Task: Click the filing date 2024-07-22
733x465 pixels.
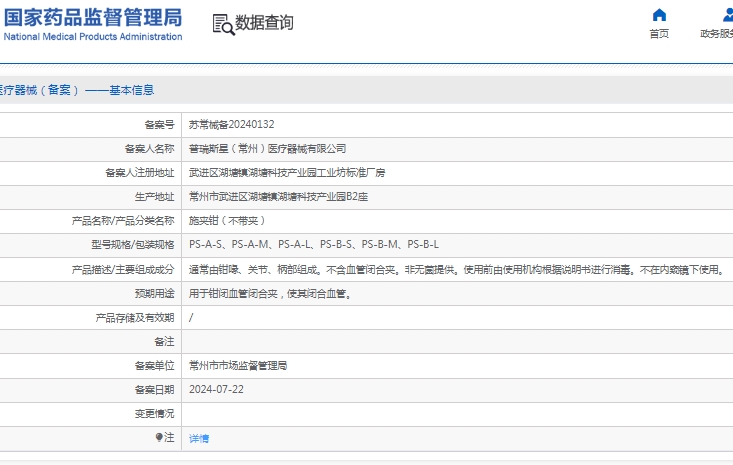Action: click(x=216, y=389)
